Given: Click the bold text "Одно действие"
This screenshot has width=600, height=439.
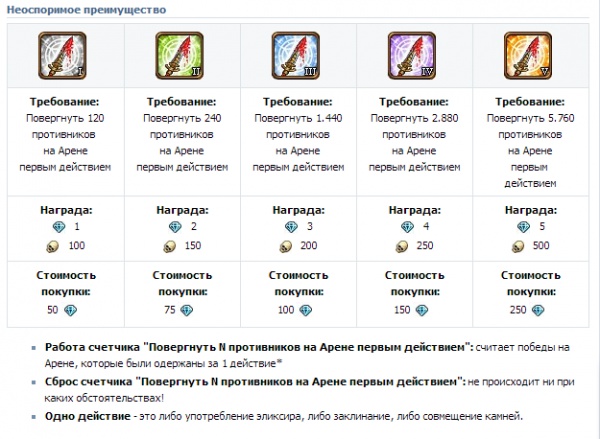Looking at the screenshot, I should [86, 417].
